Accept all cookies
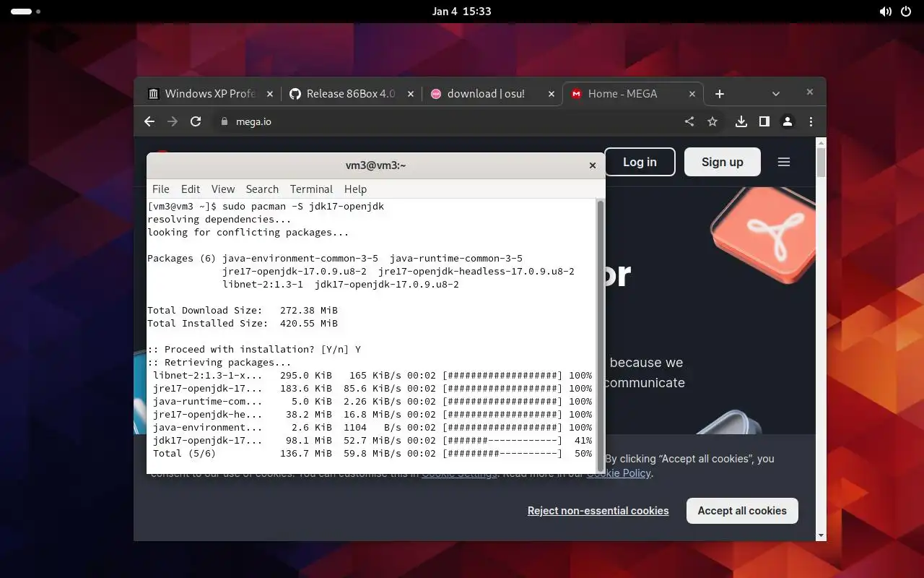The image size is (924, 578). 742,511
